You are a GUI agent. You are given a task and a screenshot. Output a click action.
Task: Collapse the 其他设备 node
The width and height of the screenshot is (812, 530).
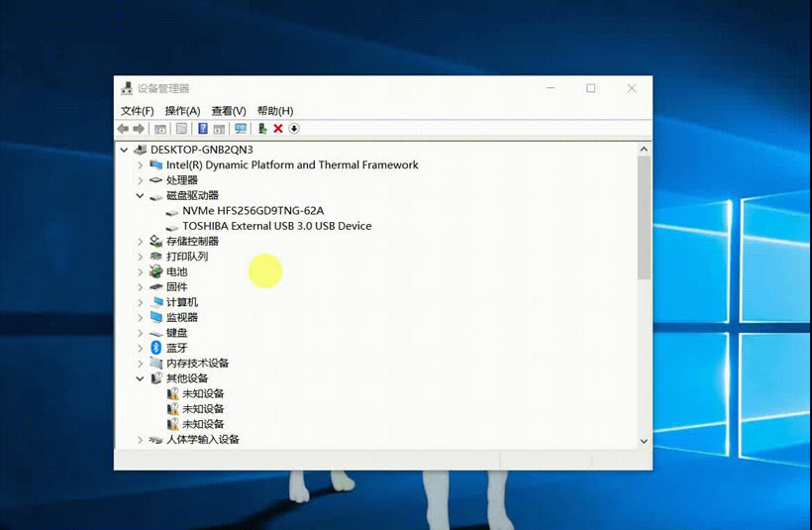[x=140, y=378]
